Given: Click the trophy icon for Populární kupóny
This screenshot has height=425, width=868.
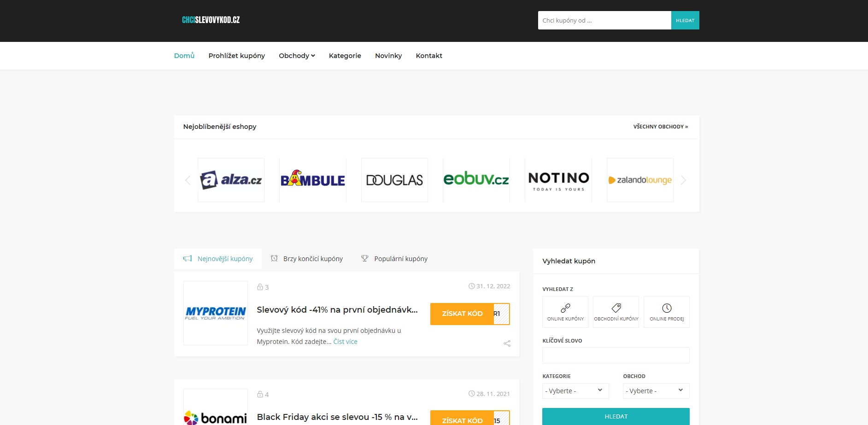Looking at the screenshot, I should [364, 258].
